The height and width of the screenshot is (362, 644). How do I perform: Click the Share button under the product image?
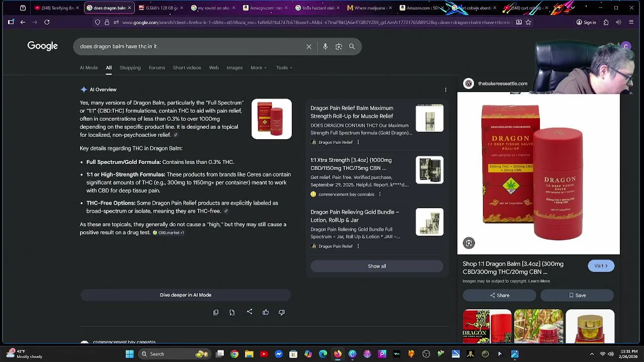click(x=500, y=296)
